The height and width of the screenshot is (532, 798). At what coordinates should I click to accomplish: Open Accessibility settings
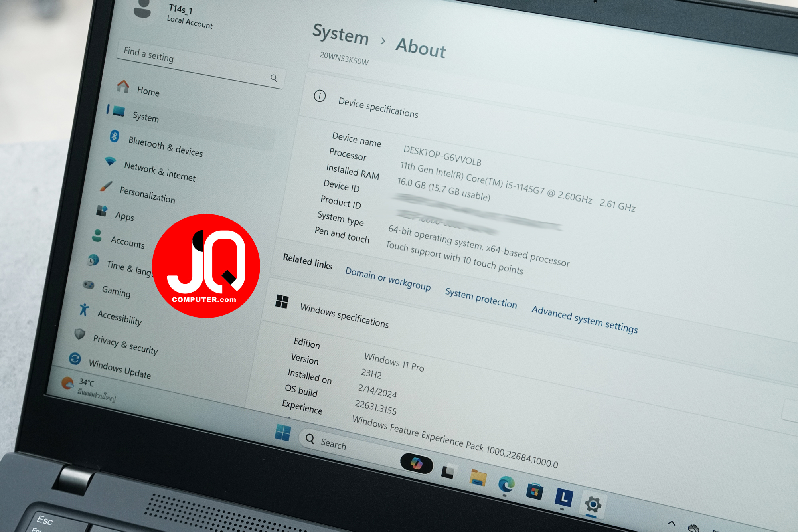[119, 318]
